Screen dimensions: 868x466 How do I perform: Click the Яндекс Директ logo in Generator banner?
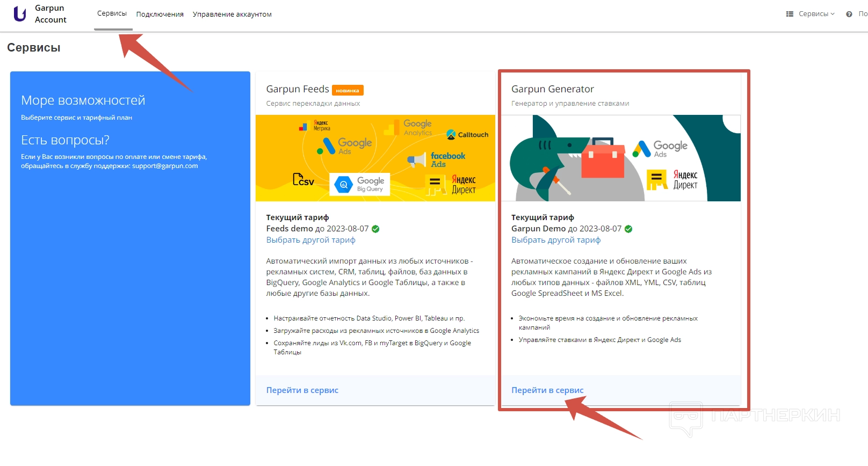(x=672, y=180)
